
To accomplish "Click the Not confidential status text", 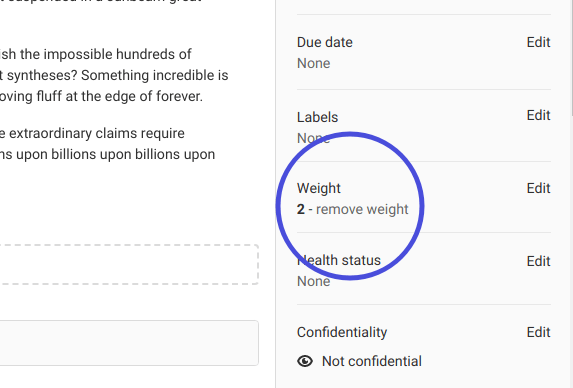I will click(x=372, y=361).
